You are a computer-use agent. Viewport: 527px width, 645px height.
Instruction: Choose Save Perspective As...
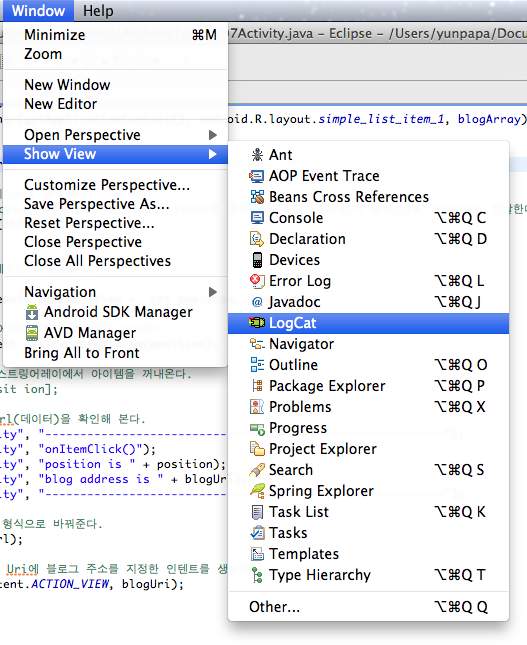116,204
